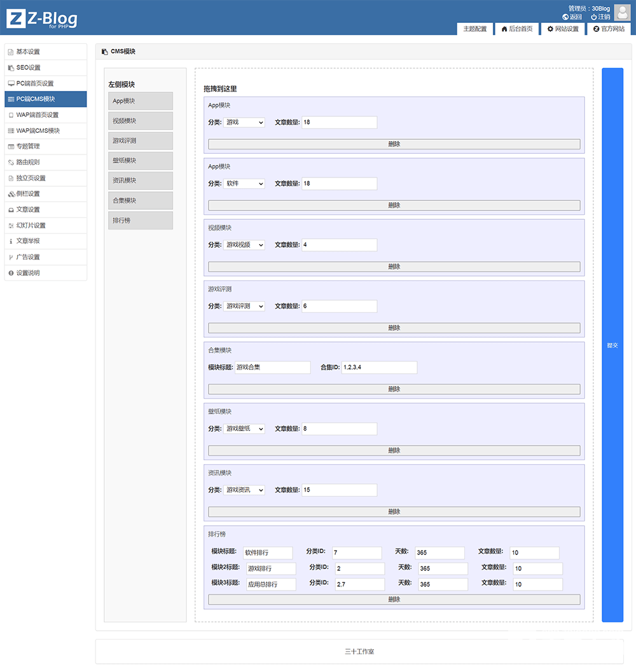Click the 注销 logout link
This screenshot has height=672, width=636.
600,17
